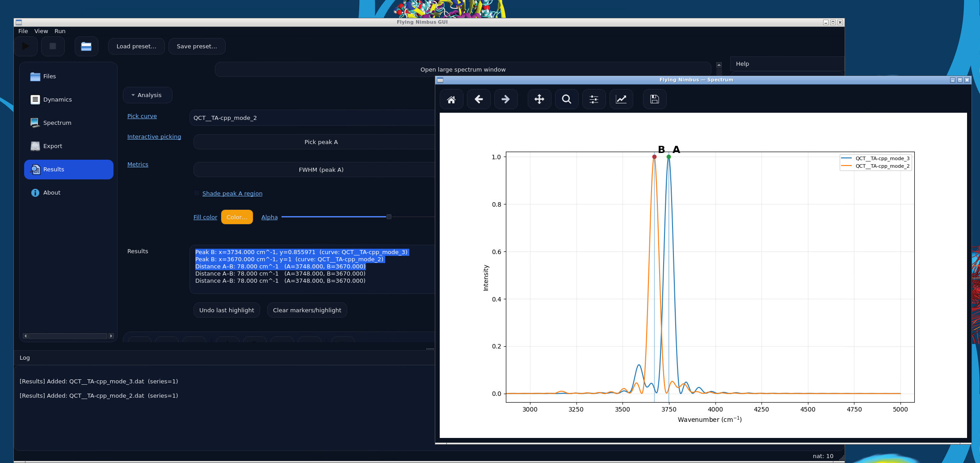Toggle the Shade peak A region checkbox
This screenshot has height=463, width=980.
pos(197,193)
